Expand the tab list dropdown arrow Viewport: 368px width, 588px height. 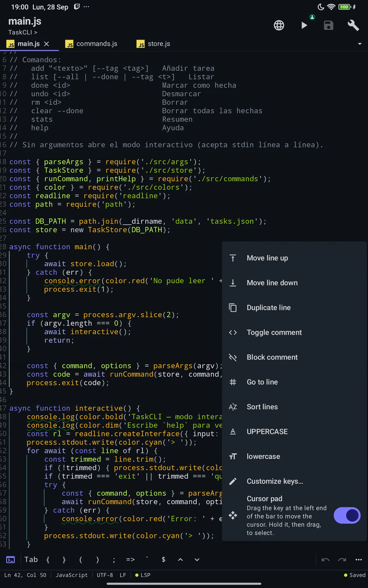(359, 44)
